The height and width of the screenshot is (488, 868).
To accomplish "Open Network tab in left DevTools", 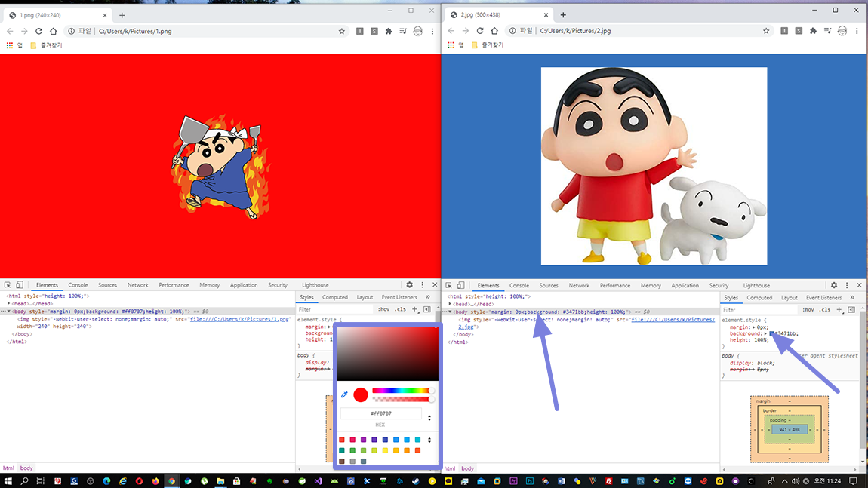I will (138, 285).
